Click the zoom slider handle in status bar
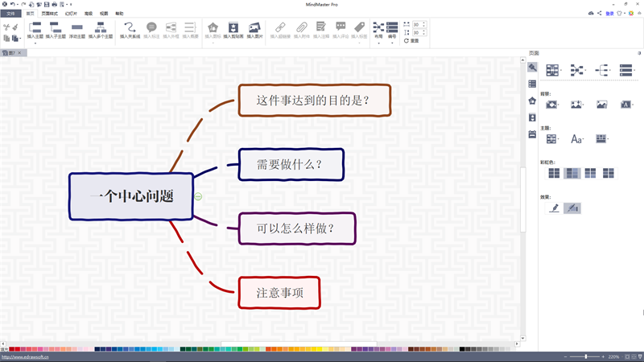Viewport: 644px width, 362px height. 586,356
